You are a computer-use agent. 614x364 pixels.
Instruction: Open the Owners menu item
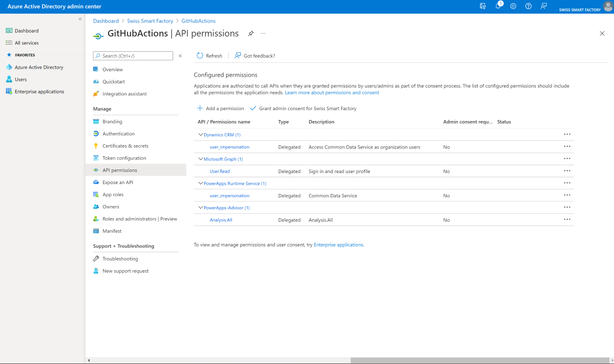[111, 207]
